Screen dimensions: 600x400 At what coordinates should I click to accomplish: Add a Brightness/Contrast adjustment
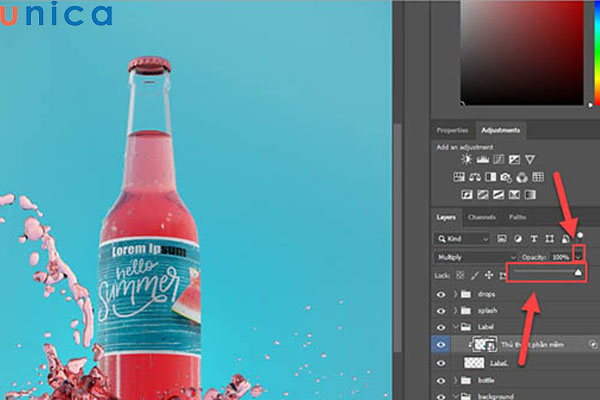[x=466, y=159]
